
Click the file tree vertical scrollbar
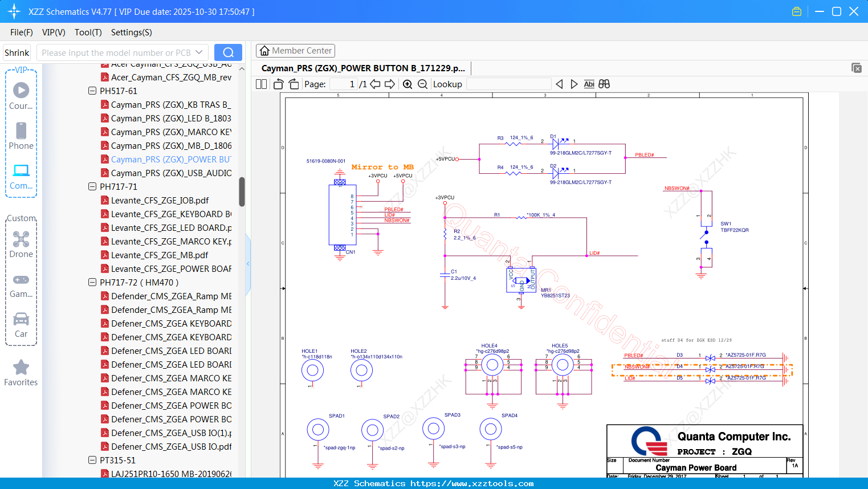242,191
